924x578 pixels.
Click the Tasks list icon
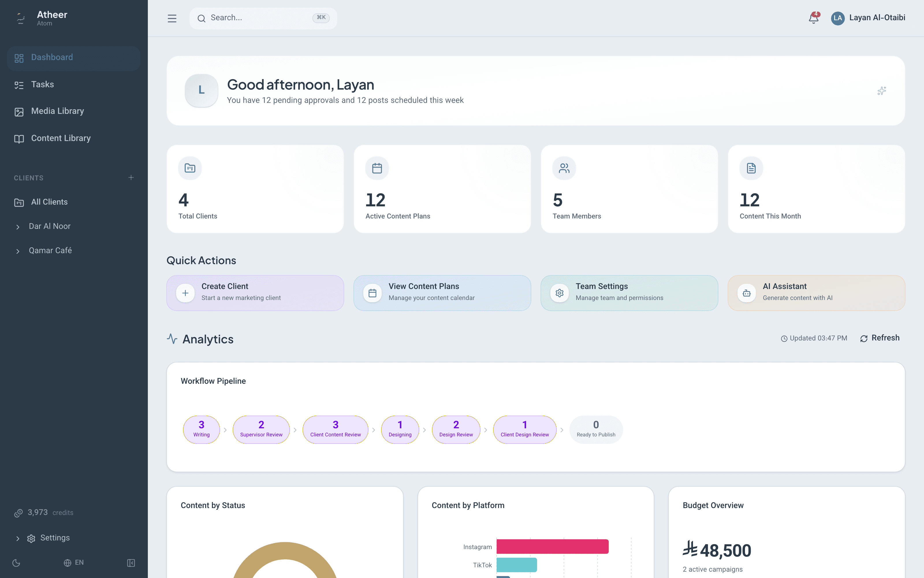19,85
